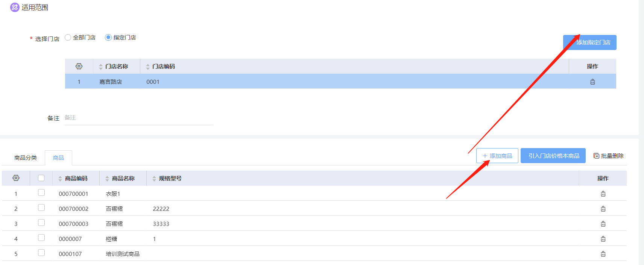Focus the 备注 input field

138,118
